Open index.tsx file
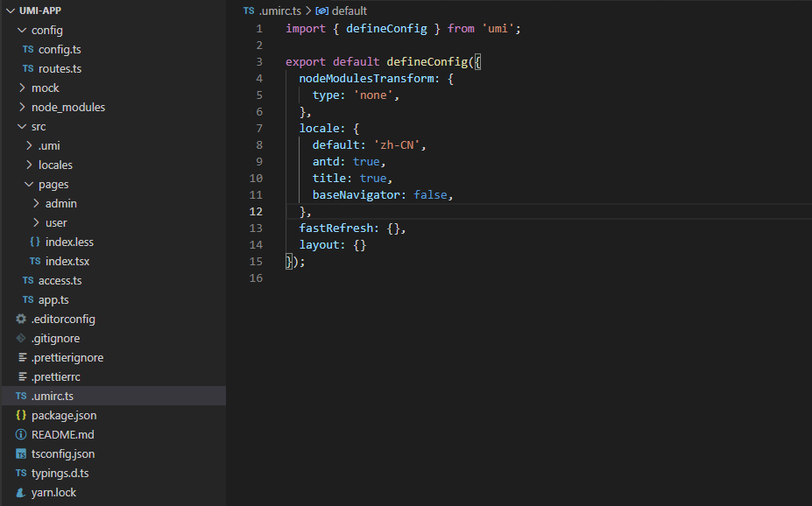812x506 pixels. click(x=67, y=261)
